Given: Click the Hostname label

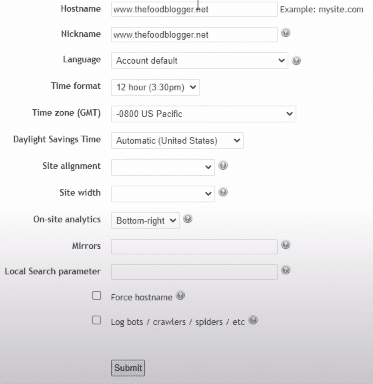Looking at the screenshot, I should pyautogui.click(x=81, y=9).
